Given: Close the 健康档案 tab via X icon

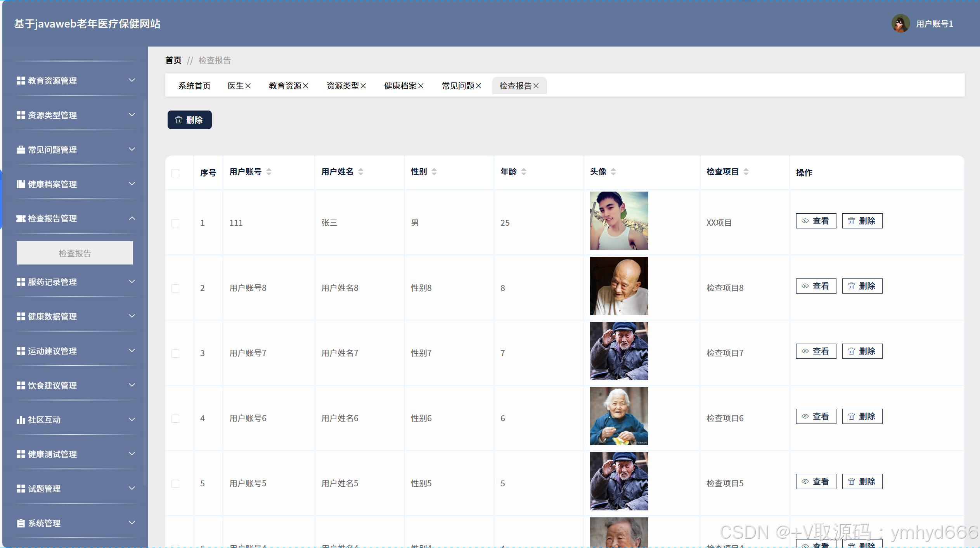Looking at the screenshot, I should [x=421, y=86].
